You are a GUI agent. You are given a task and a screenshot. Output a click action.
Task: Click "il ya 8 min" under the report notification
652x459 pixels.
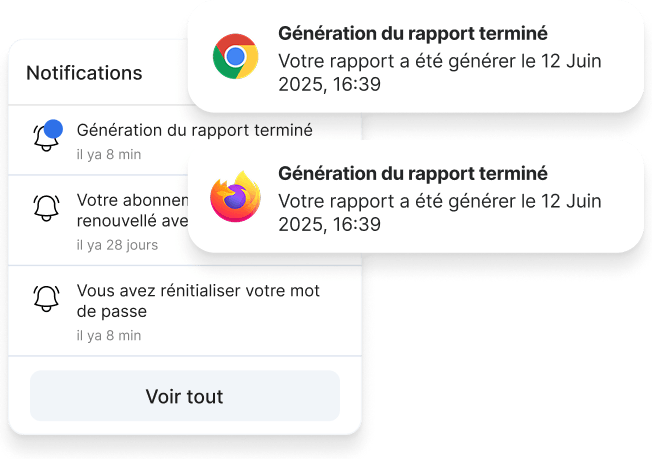109,155
